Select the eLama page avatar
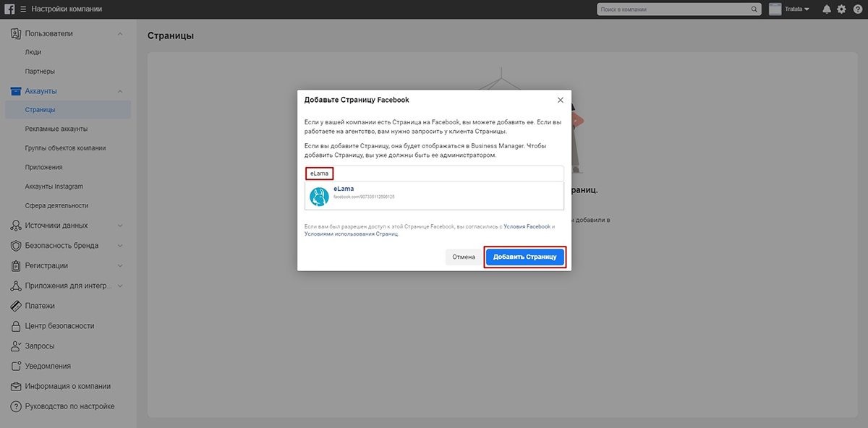Screen dimensions: 868x428 (319, 196)
